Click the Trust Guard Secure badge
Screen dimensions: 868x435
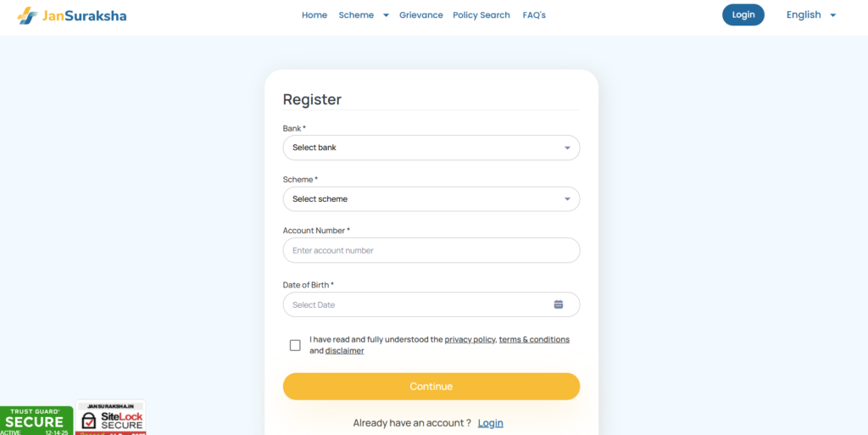click(x=36, y=420)
